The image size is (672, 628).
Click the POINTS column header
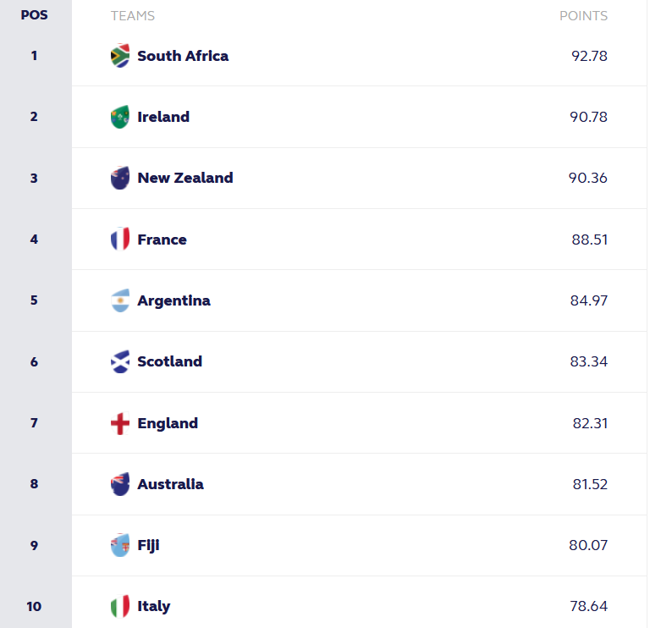click(583, 15)
